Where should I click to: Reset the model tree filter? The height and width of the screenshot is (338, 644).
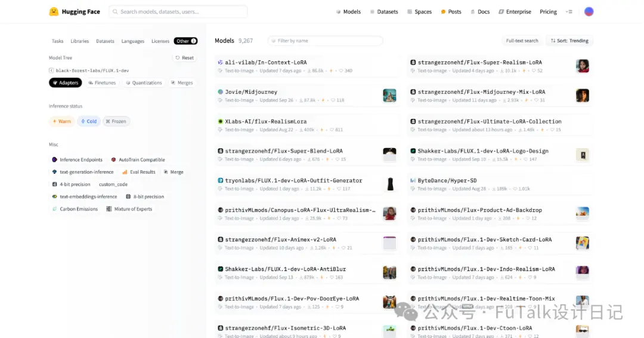tap(184, 58)
